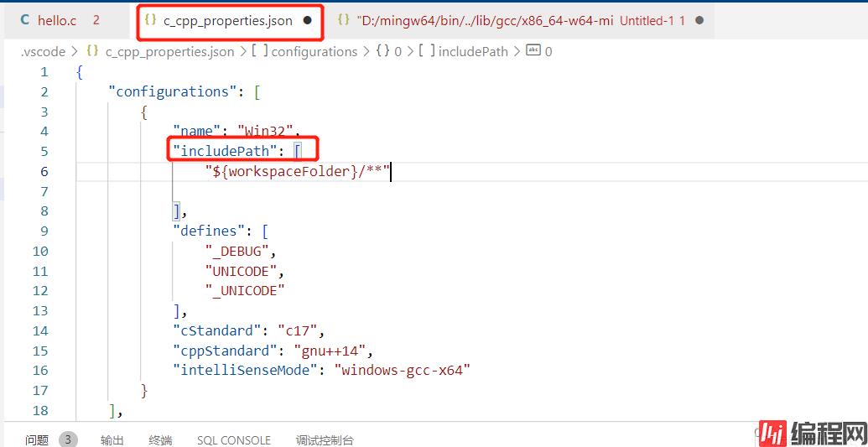This screenshot has width=868, height=447.
Task: Click line number 9 in the gutter
Action: [44, 231]
